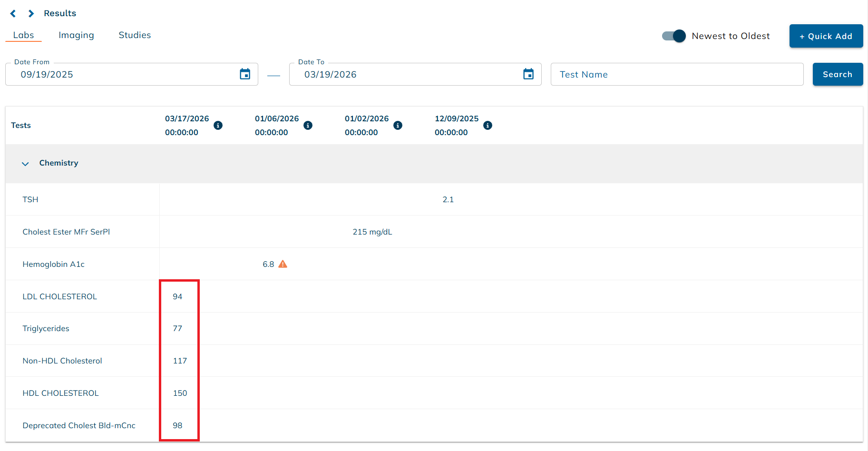
Task: Click the info icon beside 01/06/2026
Action: 308,125
